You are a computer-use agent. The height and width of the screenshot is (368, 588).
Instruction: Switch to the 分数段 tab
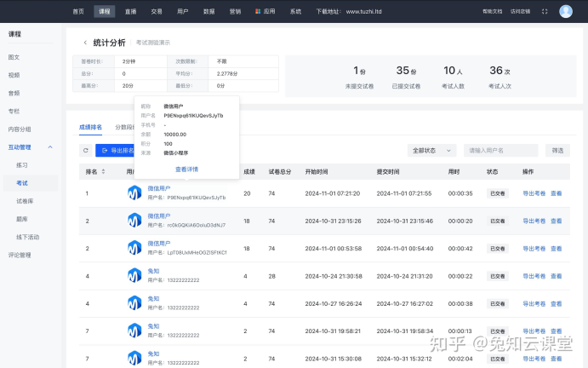pos(124,127)
